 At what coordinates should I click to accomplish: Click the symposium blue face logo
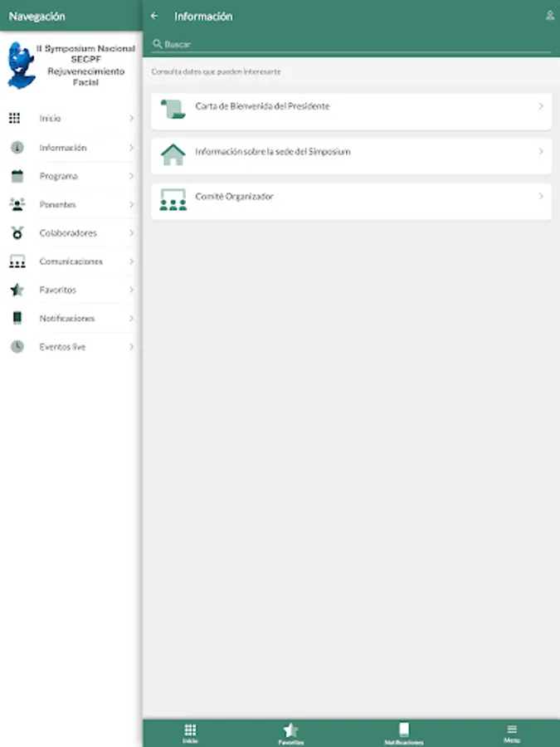click(x=21, y=66)
